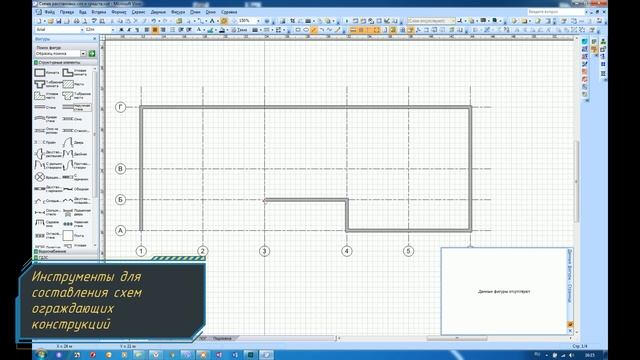Select the Pointer tool

pos(189,21)
